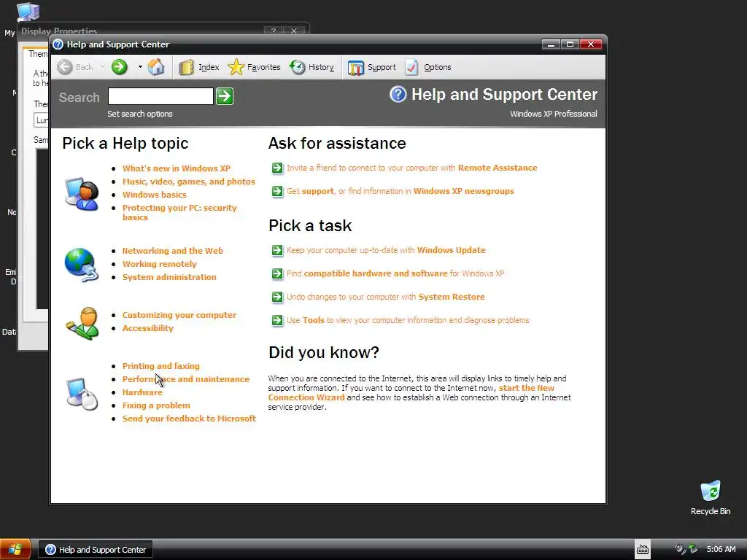Click the help button in Display Properties window
The height and width of the screenshot is (560, 747).
[x=274, y=31]
